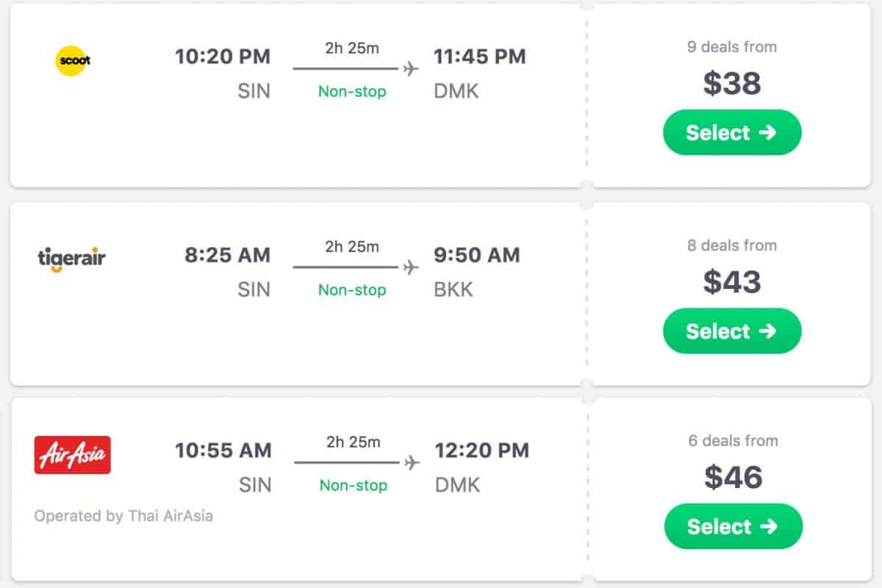882x588 pixels.
Task: Click the $38 price on Scoot
Action: [x=732, y=84]
